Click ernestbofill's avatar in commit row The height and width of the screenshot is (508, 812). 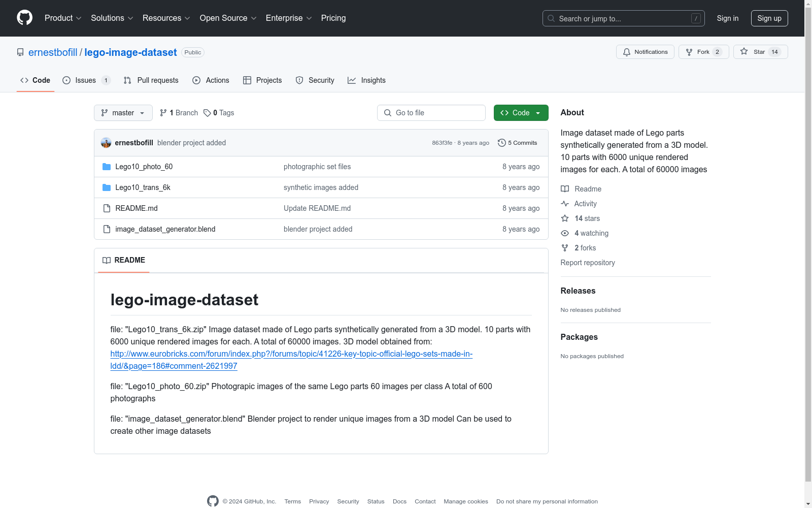pos(106,143)
